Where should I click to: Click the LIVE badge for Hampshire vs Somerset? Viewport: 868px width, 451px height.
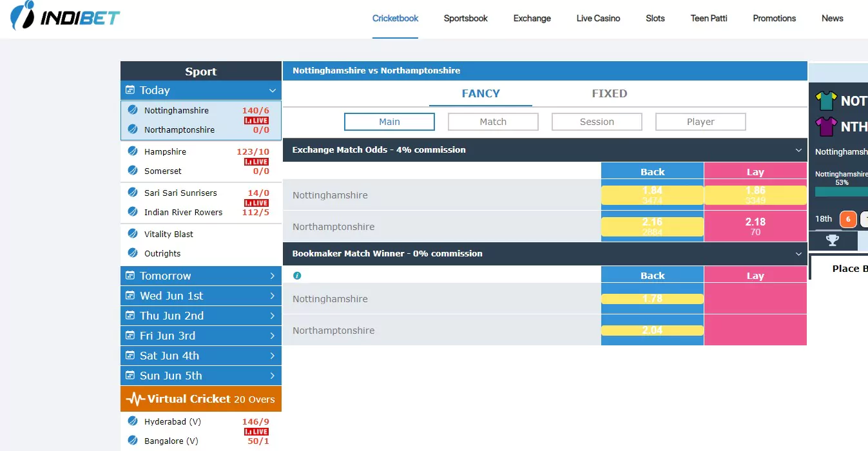tap(256, 162)
